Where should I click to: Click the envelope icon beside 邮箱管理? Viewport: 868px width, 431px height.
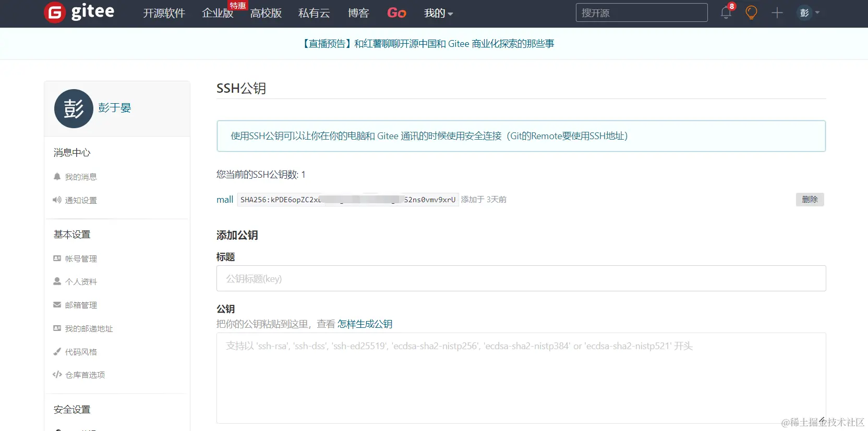click(57, 305)
